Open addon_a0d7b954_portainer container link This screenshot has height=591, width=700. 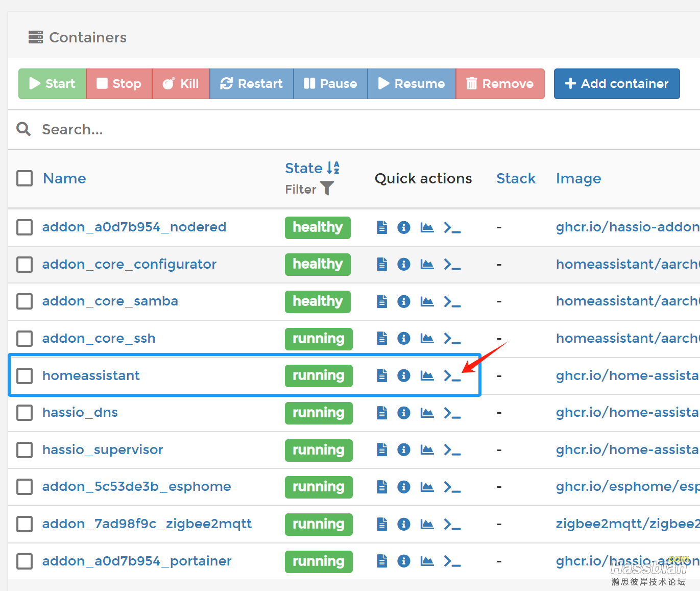click(x=137, y=561)
